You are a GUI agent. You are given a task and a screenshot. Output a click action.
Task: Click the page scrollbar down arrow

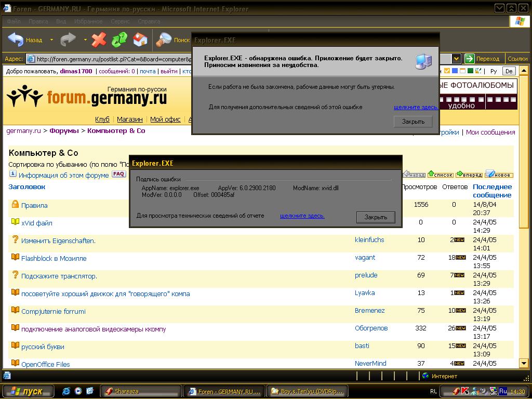[x=524, y=363]
